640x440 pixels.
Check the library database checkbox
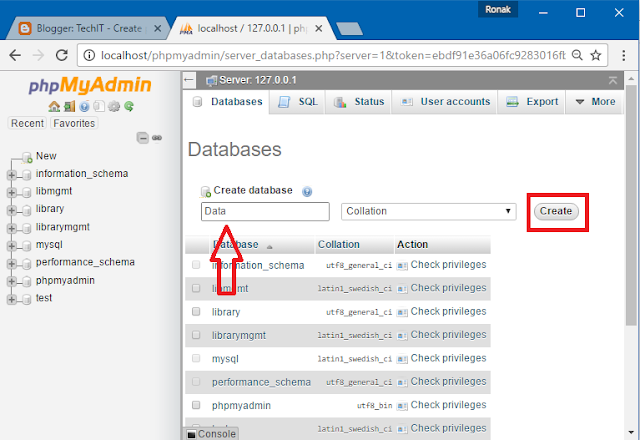click(x=196, y=312)
